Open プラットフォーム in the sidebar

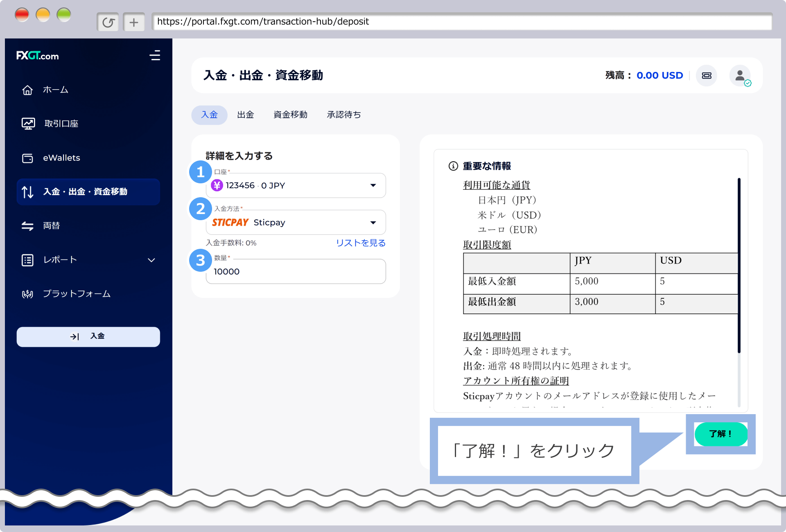click(x=88, y=294)
